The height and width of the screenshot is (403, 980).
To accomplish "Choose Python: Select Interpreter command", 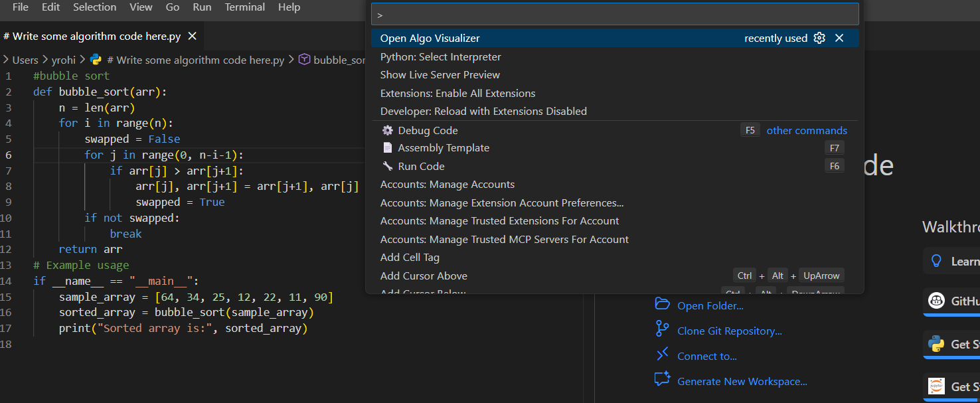I will pyautogui.click(x=615, y=57).
